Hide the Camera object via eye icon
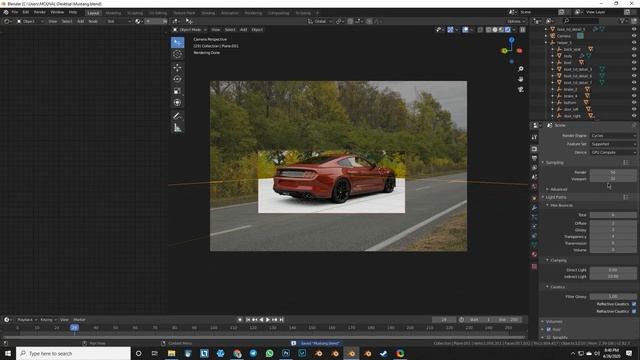The image size is (640, 360). [634, 36]
